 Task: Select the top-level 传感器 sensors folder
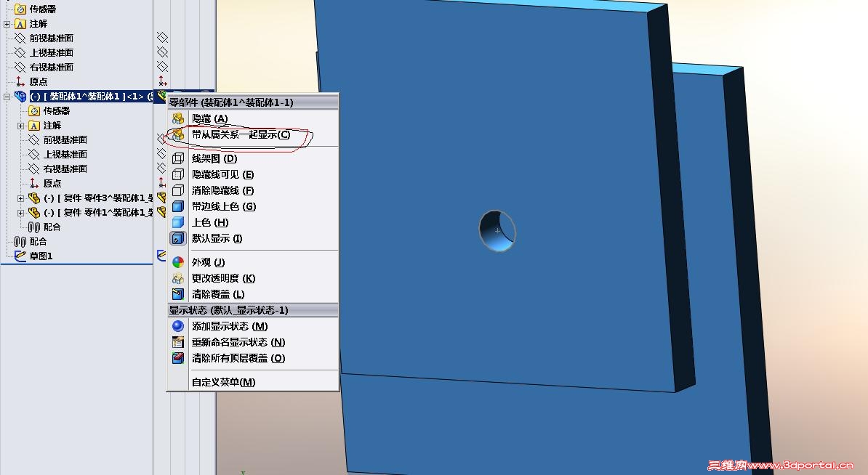point(36,9)
